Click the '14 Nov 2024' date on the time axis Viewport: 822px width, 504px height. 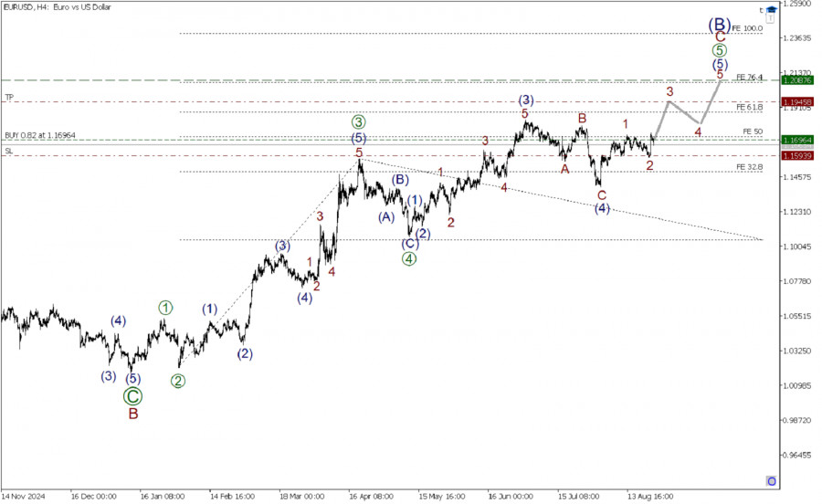[23, 496]
